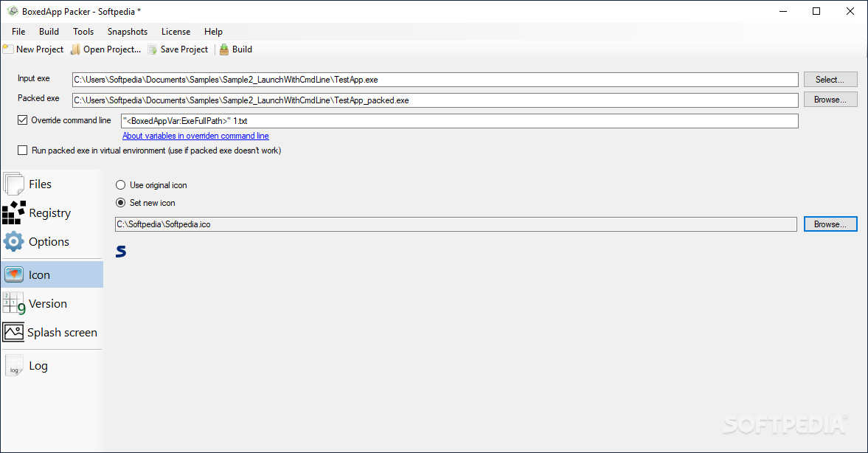Screen dimensions: 868x453
Task: Click the Build package icon in toolbar
Action: pos(224,49)
